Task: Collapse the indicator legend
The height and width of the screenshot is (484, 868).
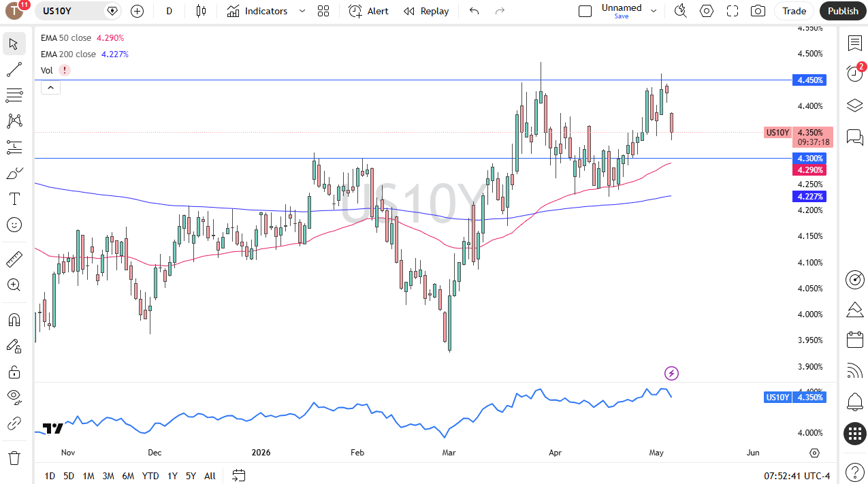Action: [51, 87]
